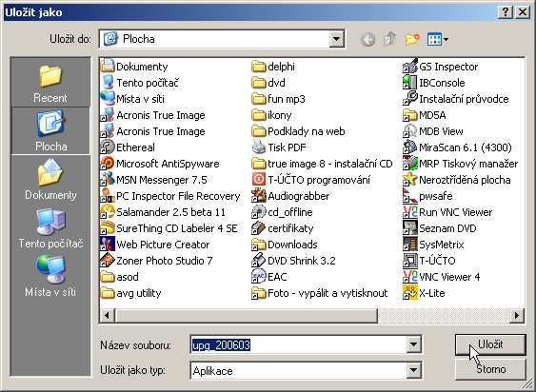Viewport: 536px width, 392px height.
Task: Go to Tento počítač in the sidebar
Action: (50, 228)
